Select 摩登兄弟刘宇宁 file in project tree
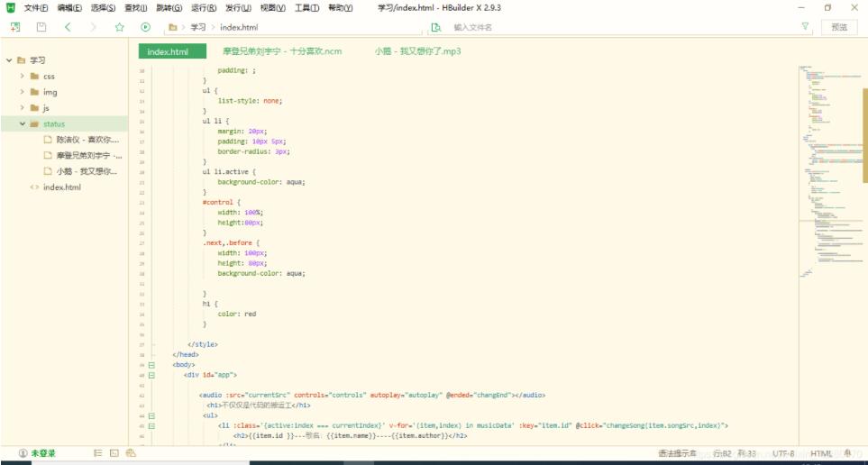The width and height of the screenshot is (868, 465). pyautogui.click(x=89, y=156)
